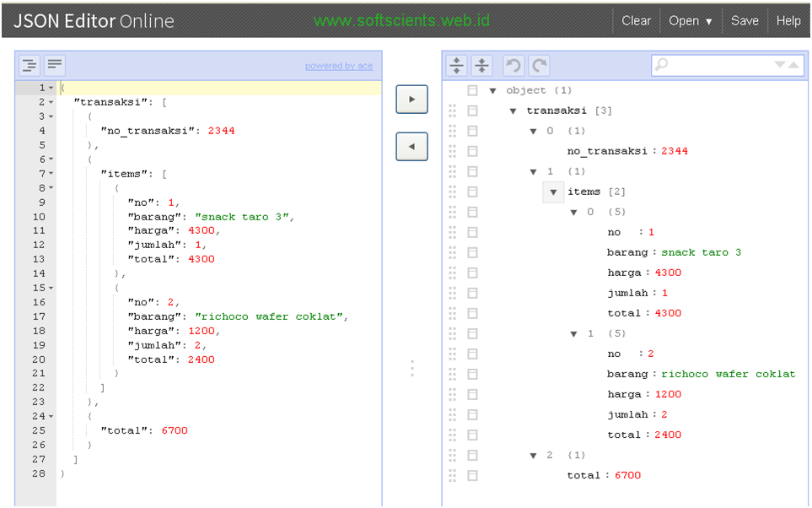Grab drag handle of jumlah 2 row
Screen dimensions: 812x508
pyautogui.click(x=453, y=414)
